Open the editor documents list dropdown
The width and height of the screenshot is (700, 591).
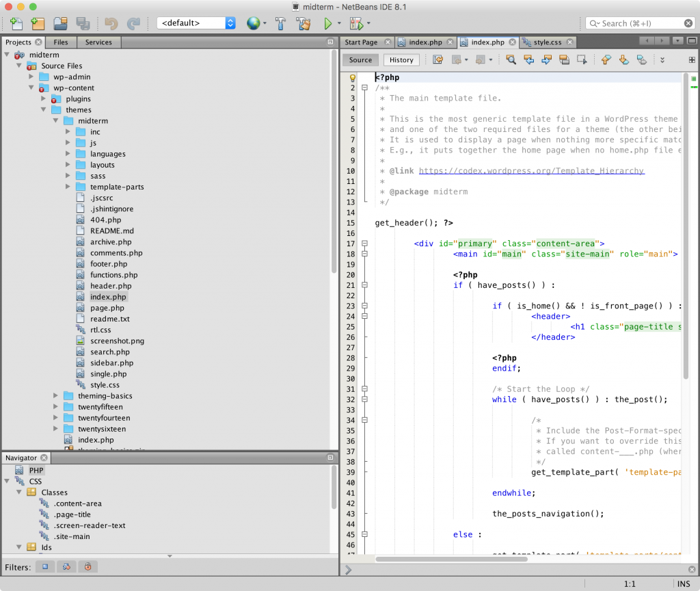pyautogui.click(x=677, y=40)
